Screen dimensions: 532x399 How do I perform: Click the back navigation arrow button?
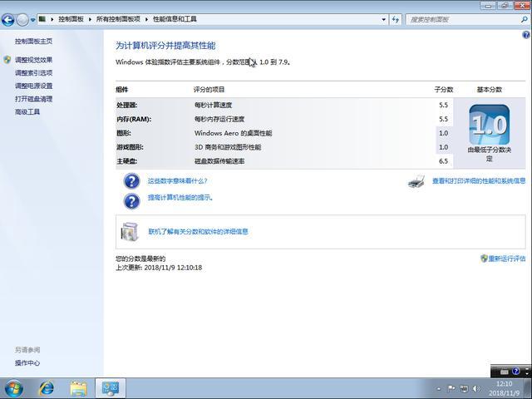coord(9,19)
